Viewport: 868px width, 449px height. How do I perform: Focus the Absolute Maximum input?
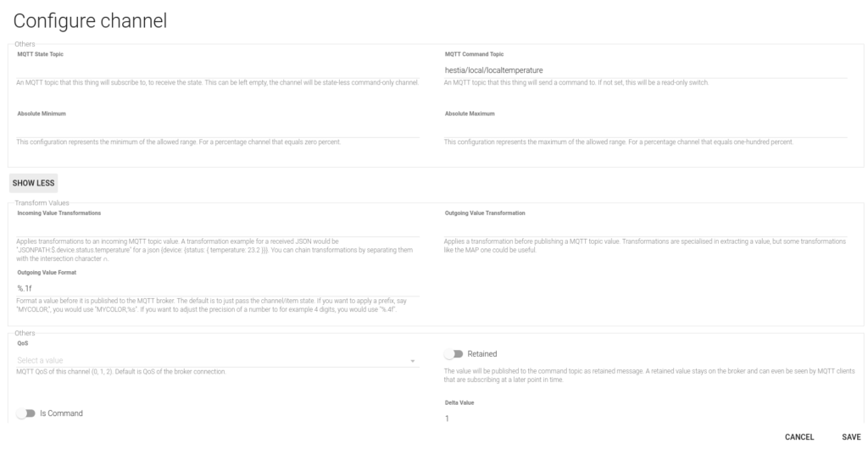pos(645,130)
